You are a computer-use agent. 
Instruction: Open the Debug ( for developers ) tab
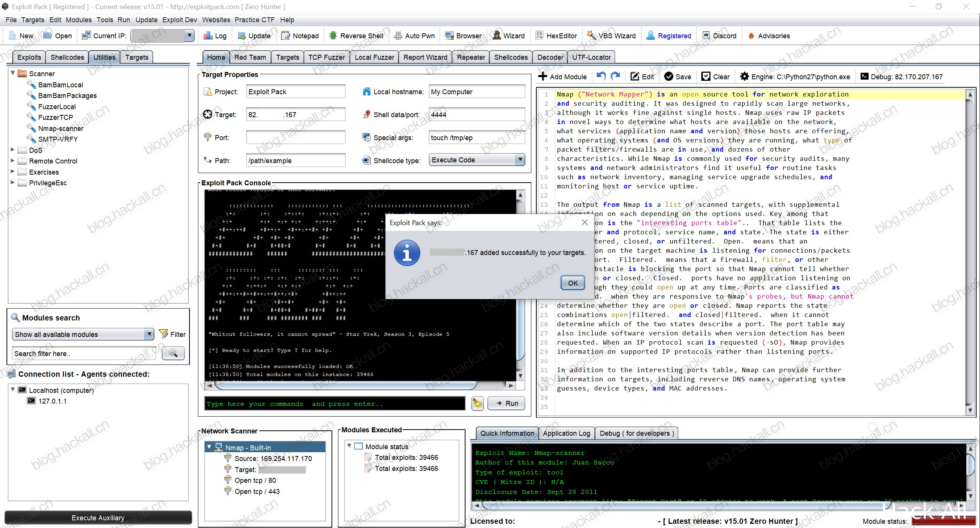tap(637, 433)
